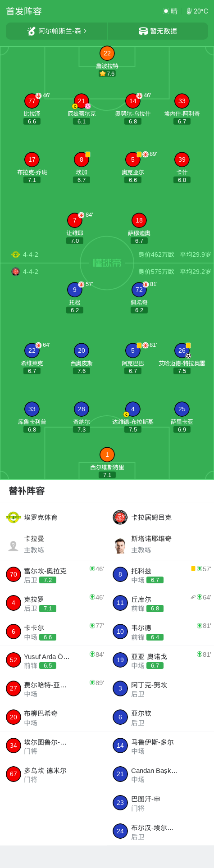Tap the thermometer temperature icon
Screen dimensions: 214x868
coord(189,11)
